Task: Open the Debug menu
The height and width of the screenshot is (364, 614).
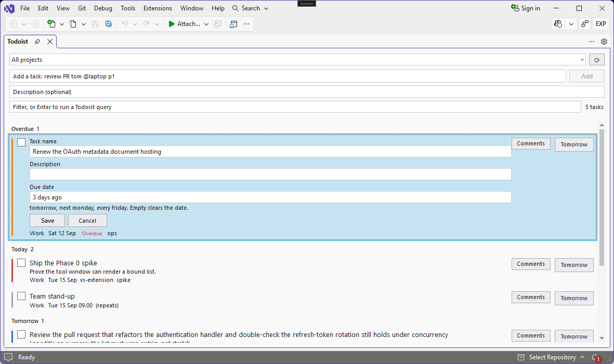Action: (103, 8)
